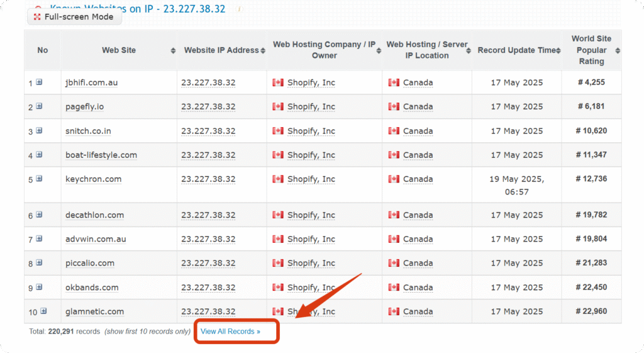This screenshot has height=353, width=644.
Task: Open decathlon.com website link
Action: 94,215
